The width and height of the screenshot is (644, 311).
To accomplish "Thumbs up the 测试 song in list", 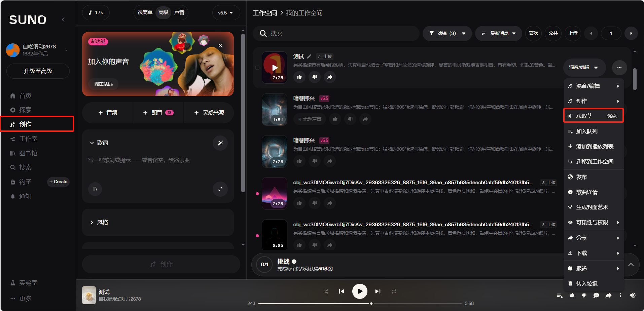I will (x=299, y=77).
